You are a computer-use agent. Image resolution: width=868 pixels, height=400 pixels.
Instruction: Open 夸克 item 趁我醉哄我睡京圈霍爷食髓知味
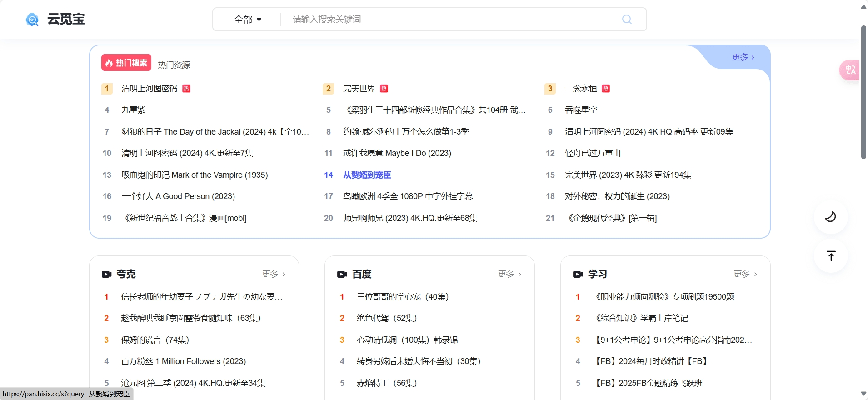tap(191, 318)
